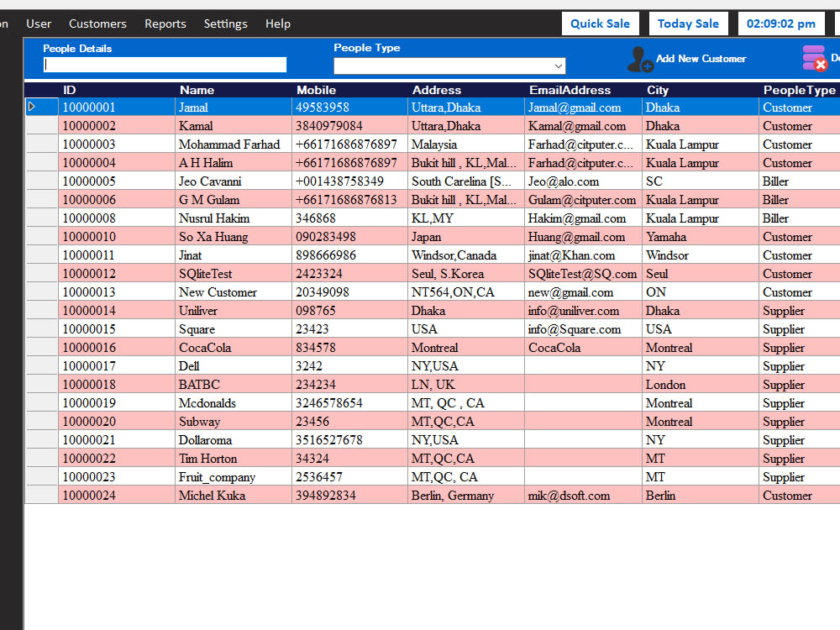Click the name cell Dollaroma

pyautogui.click(x=234, y=440)
